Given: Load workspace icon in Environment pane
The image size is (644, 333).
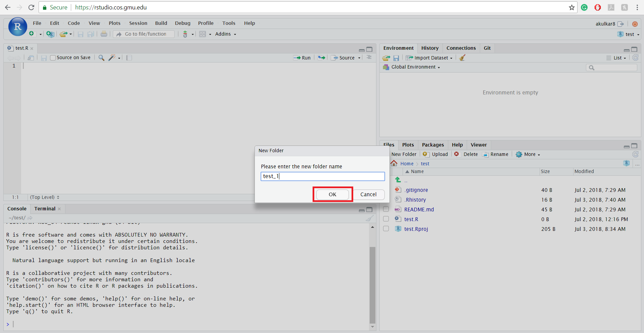Looking at the screenshot, I should pyautogui.click(x=386, y=58).
